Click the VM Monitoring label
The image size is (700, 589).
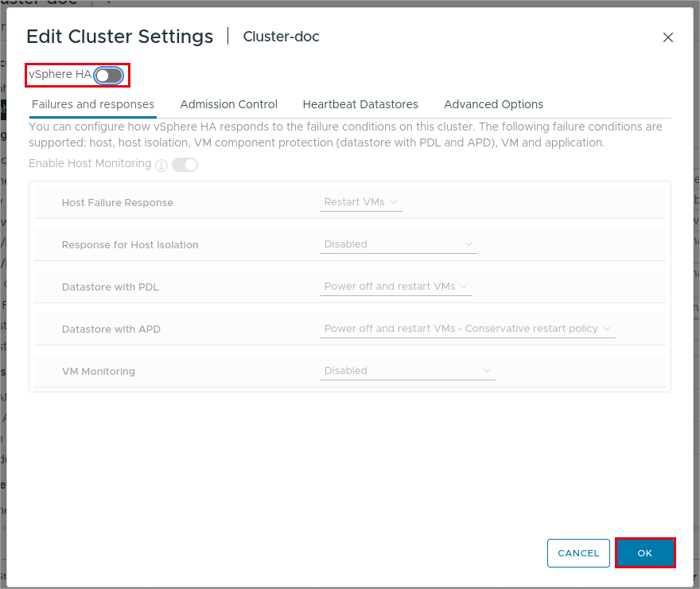98,372
